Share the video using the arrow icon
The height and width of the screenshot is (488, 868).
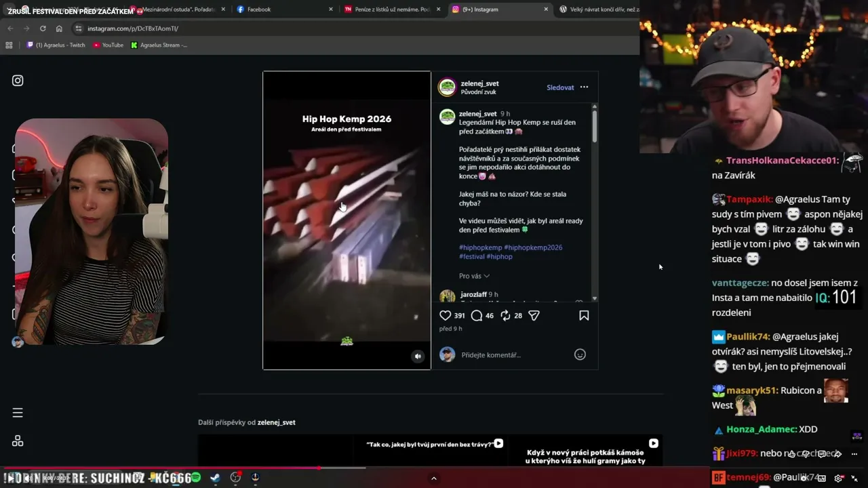pyautogui.click(x=837, y=454)
